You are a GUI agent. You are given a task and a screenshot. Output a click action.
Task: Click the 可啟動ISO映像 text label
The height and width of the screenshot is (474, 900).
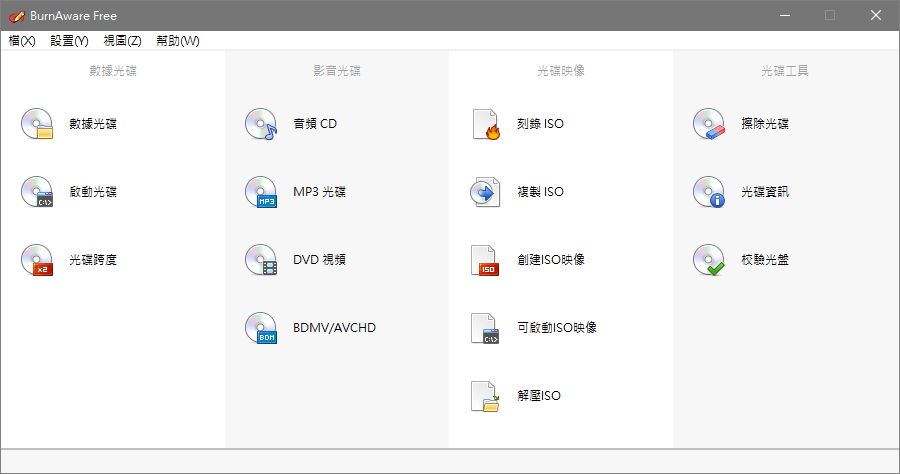557,328
